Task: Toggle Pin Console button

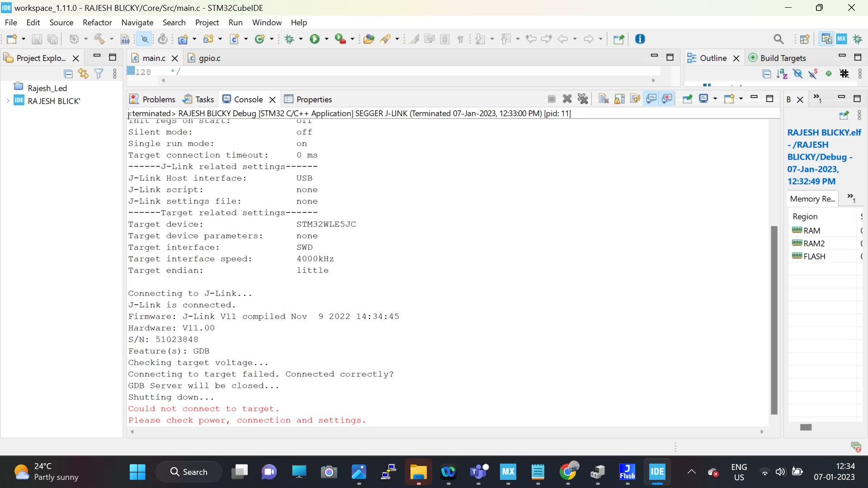Action: pyautogui.click(x=687, y=99)
